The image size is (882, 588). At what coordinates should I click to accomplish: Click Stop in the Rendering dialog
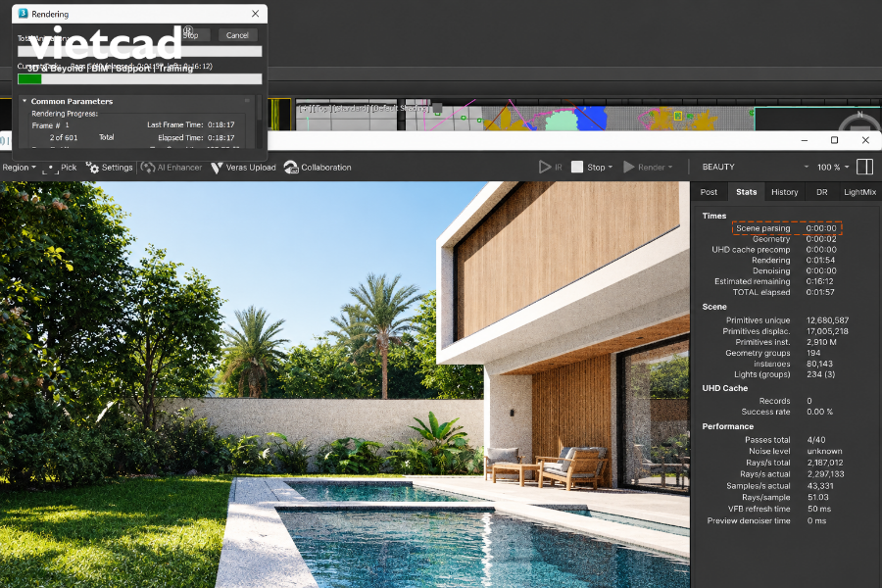(x=193, y=35)
